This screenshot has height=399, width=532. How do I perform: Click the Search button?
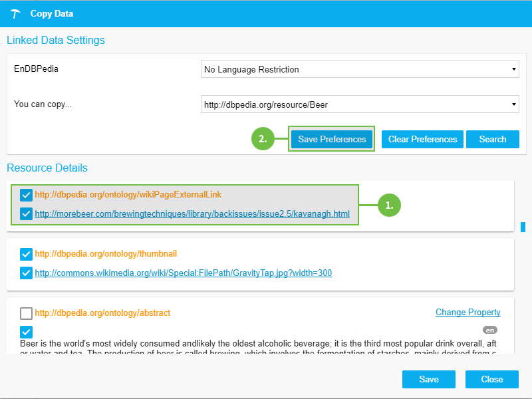(x=492, y=139)
